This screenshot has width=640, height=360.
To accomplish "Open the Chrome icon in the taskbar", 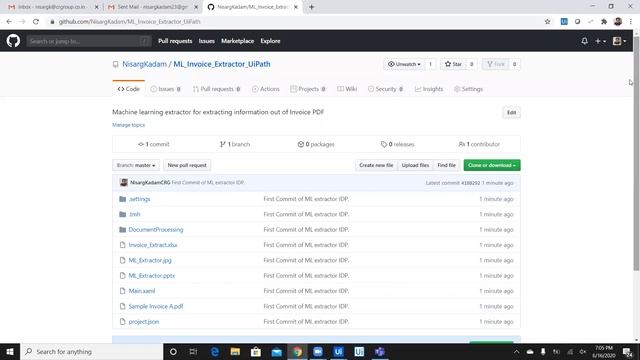I will (x=297, y=351).
